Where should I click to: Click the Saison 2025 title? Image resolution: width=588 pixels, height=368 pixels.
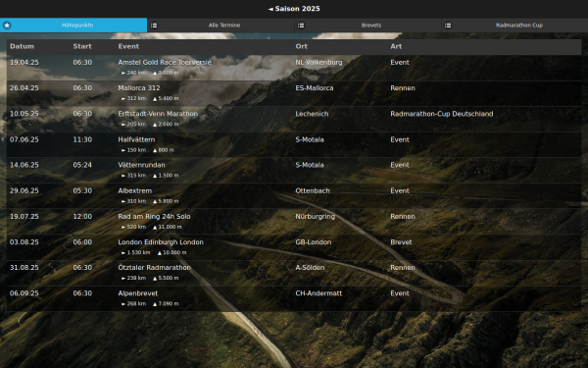point(297,9)
